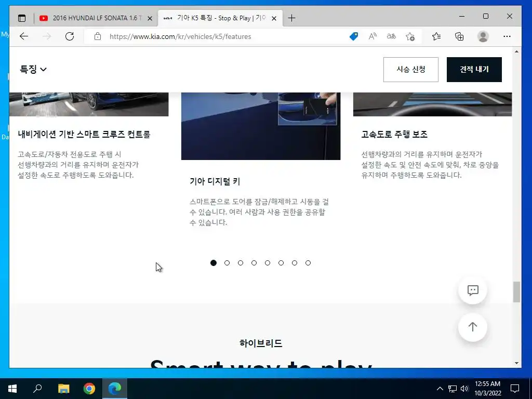This screenshot has width=532, height=399.
Task: Select the 기아 K5 특징 tab
Action: pos(220,18)
